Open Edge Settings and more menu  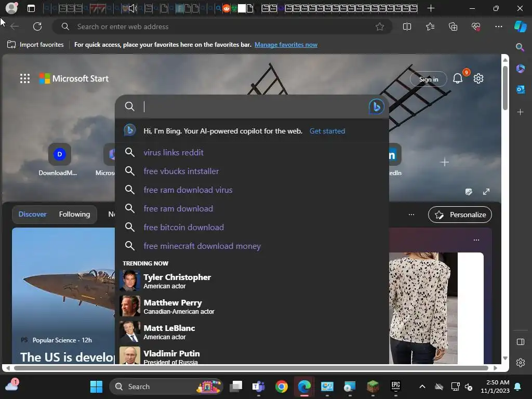[x=498, y=26]
